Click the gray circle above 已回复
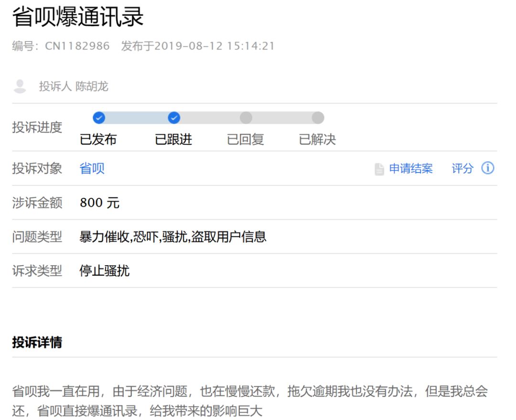 246,118
